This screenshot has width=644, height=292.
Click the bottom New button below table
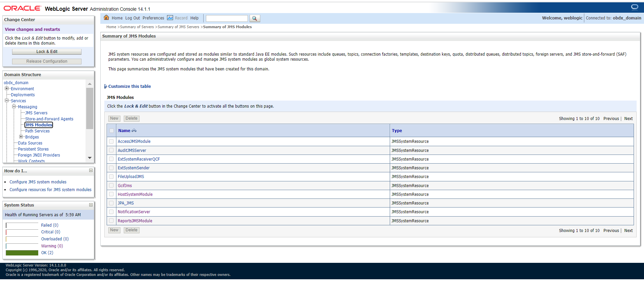coord(114,230)
